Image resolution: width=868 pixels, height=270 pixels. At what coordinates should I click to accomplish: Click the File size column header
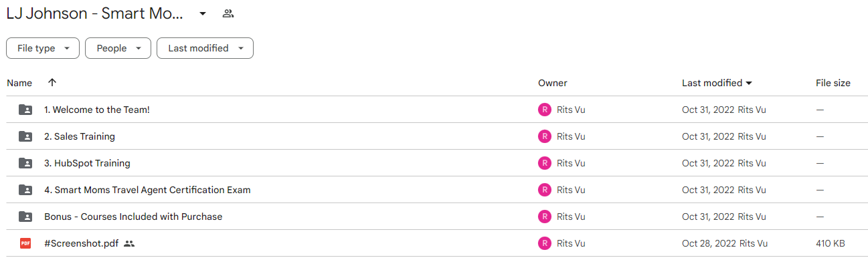pos(833,83)
